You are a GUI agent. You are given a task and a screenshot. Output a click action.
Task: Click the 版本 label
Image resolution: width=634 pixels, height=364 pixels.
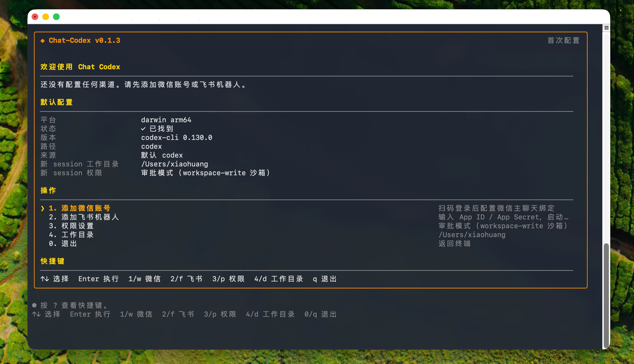point(48,138)
